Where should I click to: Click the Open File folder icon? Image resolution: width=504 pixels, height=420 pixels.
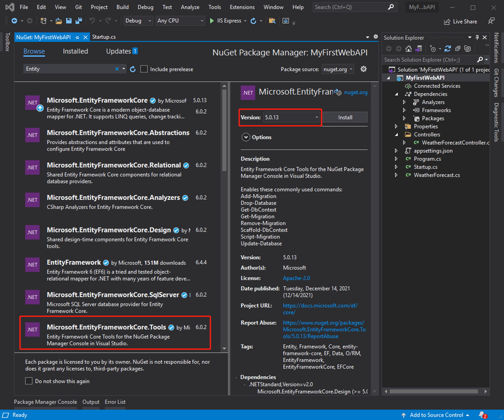click(59, 21)
